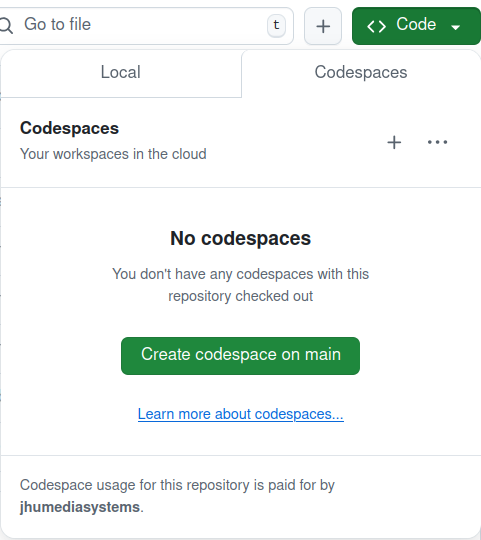Click the magnifier icon in the file search

[6, 25]
